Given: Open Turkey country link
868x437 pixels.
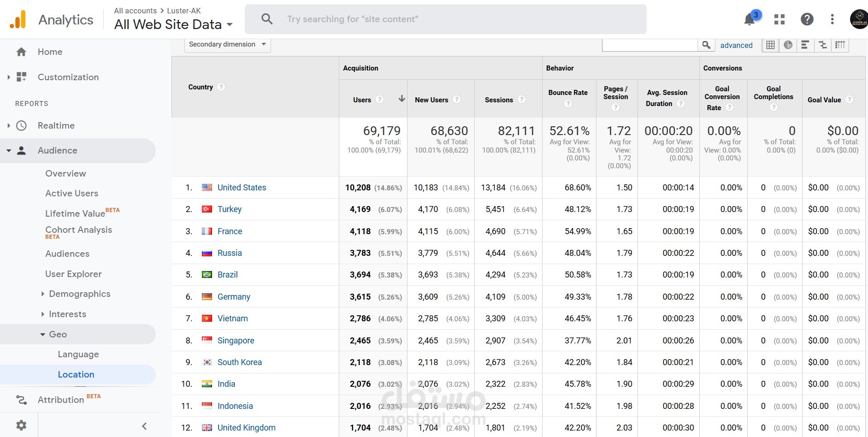Looking at the screenshot, I should 230,209.
